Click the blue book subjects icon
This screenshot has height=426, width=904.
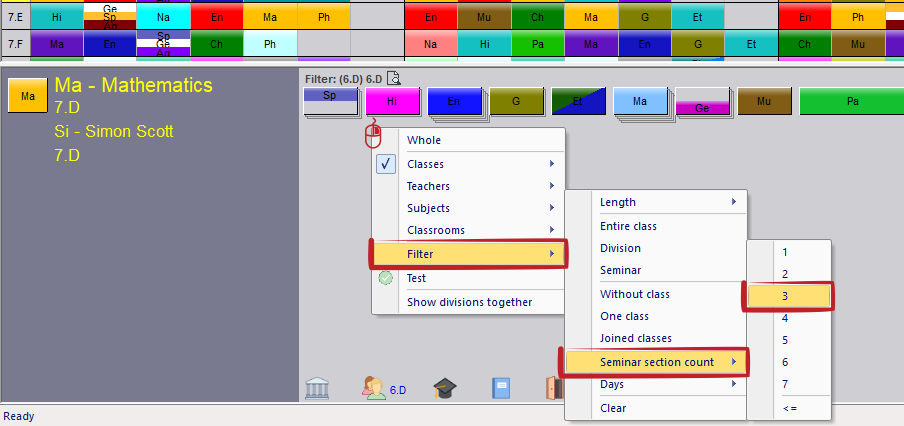[503, 389]
